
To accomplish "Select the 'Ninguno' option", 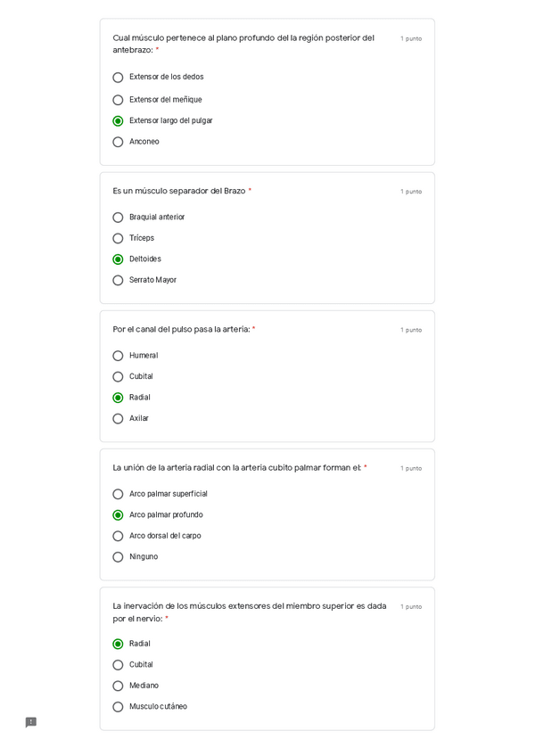I will coord(118,557).
